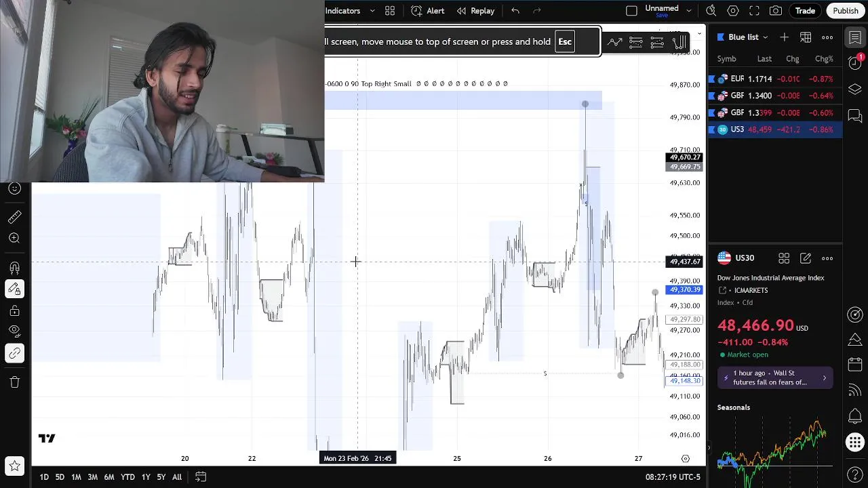Select the Measure ruler tool
868x488 pixels.
pos(14,217)
